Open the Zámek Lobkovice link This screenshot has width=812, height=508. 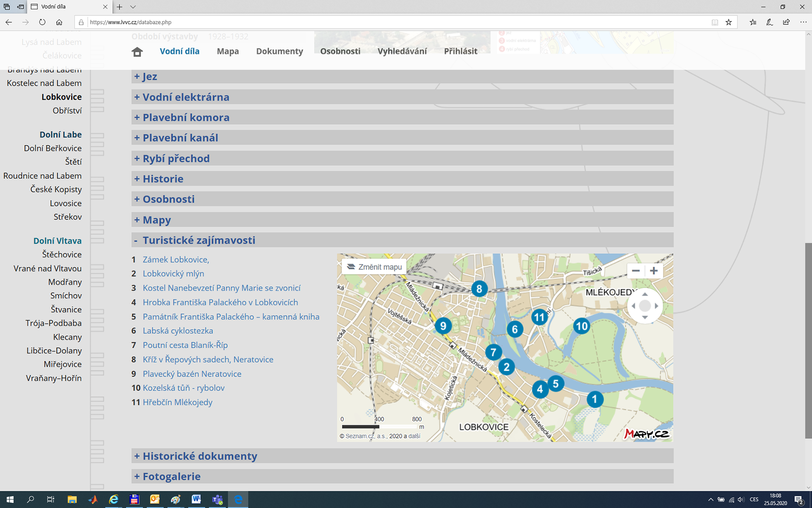[175, 260]
